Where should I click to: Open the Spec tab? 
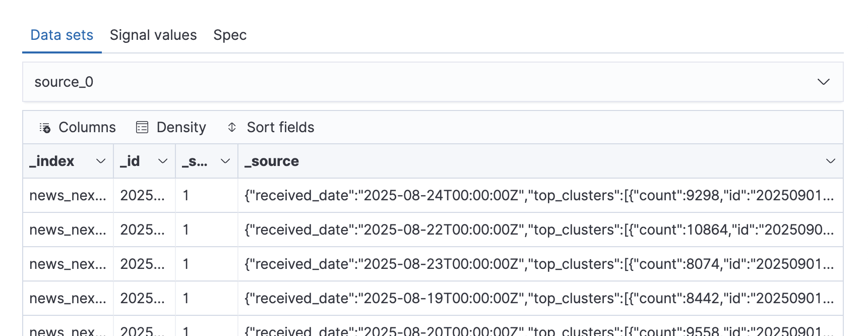tap(230, 35)
